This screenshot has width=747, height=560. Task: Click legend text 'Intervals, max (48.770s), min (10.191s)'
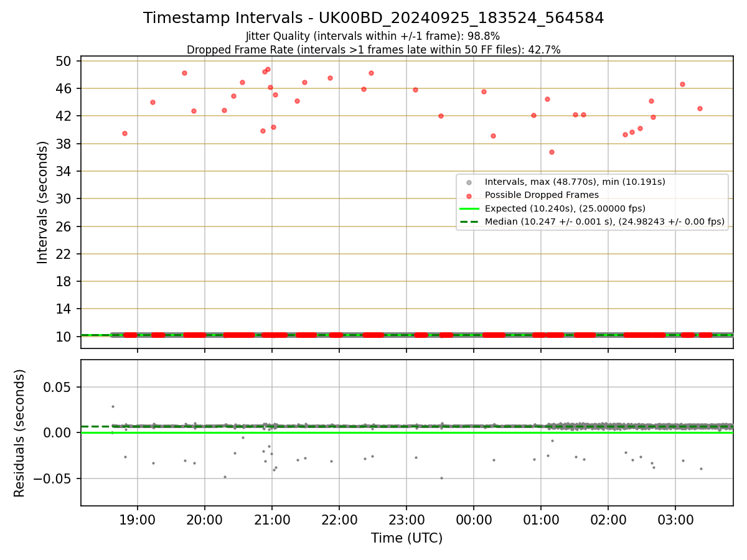coord(575,182)
